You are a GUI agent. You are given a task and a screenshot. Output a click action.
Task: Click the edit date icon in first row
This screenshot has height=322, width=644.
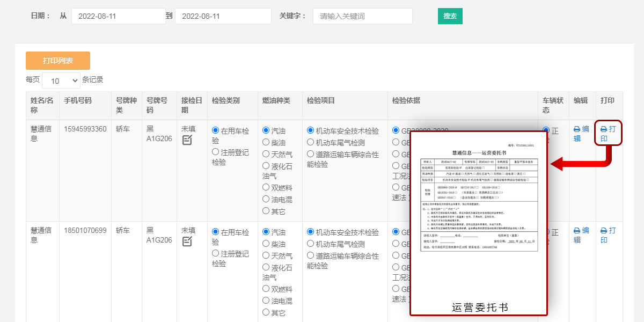pos(187,140)
